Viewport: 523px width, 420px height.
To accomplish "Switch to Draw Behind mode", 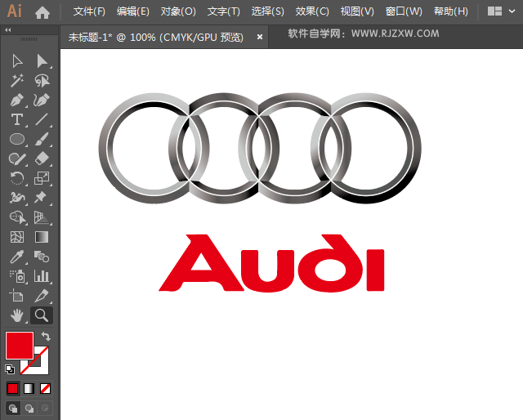I will click(29, 408).
